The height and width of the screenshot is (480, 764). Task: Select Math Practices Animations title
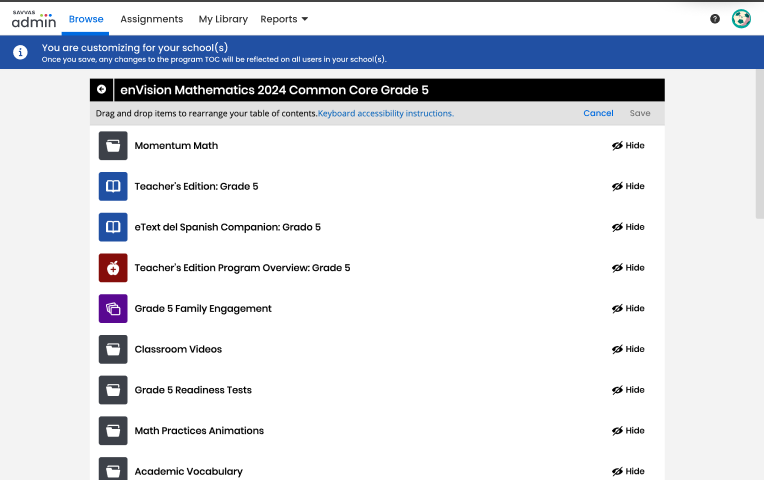click(x=199, y=431)
